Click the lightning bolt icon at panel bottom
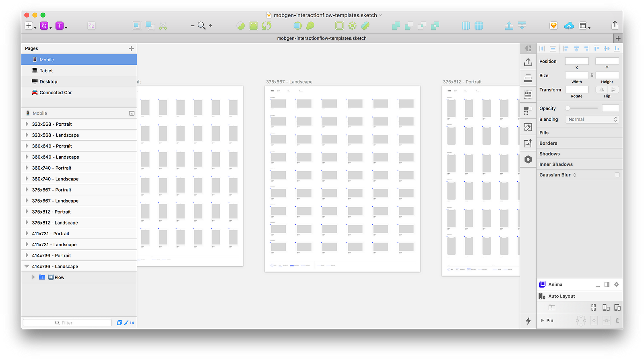The width and height of the screenshot is (644, 359). (528, 321)
